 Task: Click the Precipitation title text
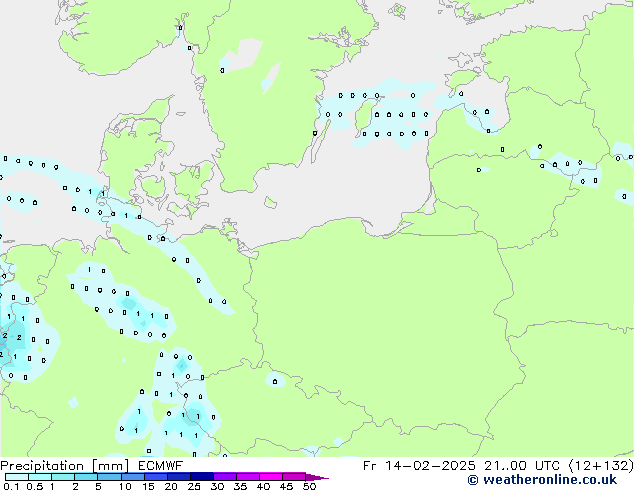(x=42, y=466)
